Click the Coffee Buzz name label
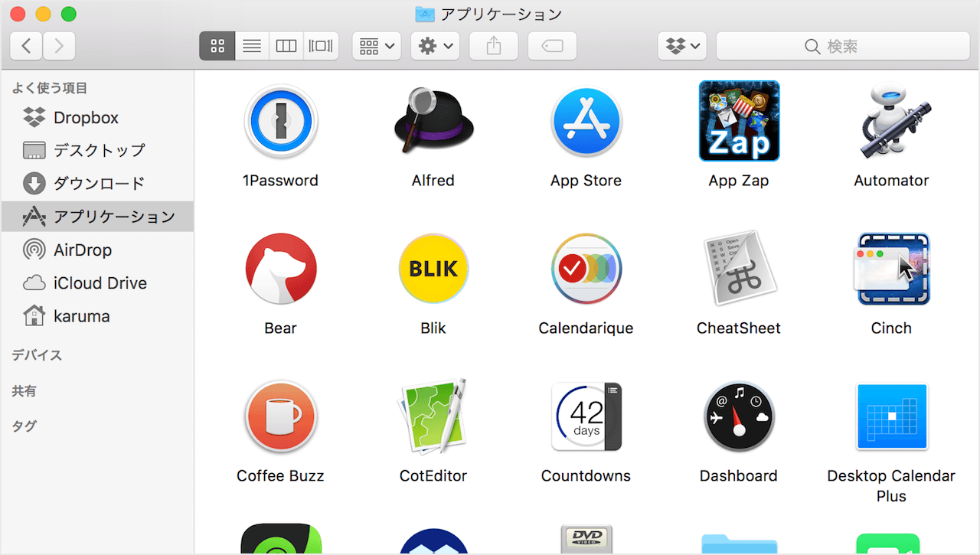Viewport: 980px width, 555px height. click(x=280, y=476)
